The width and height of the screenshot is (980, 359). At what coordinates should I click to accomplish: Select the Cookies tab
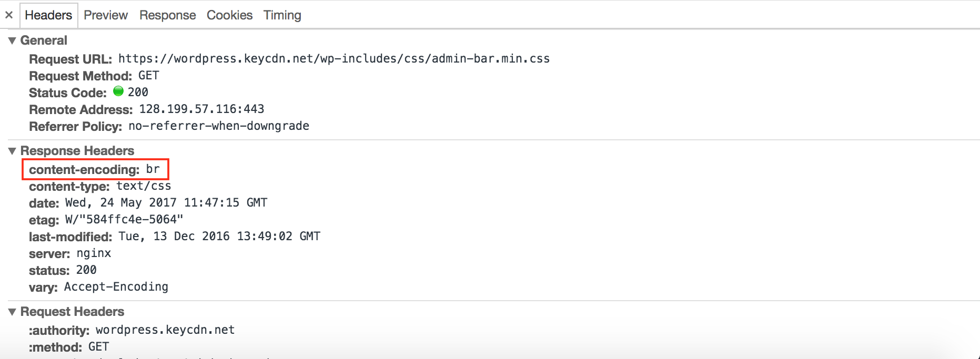(229, 15)
